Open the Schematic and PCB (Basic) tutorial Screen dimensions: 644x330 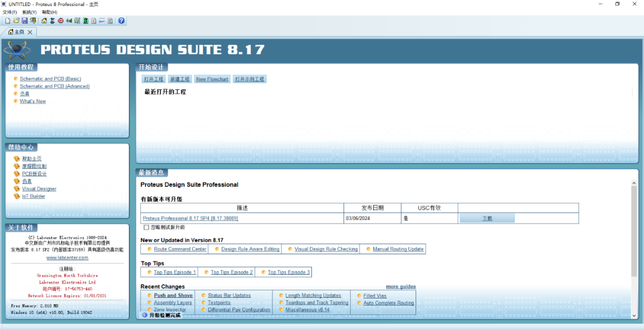tap(50, 79)
